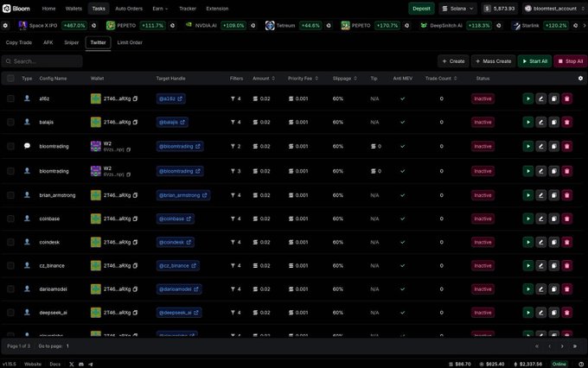
Task: Open table column settings gear
Action: tap(580, 79)
